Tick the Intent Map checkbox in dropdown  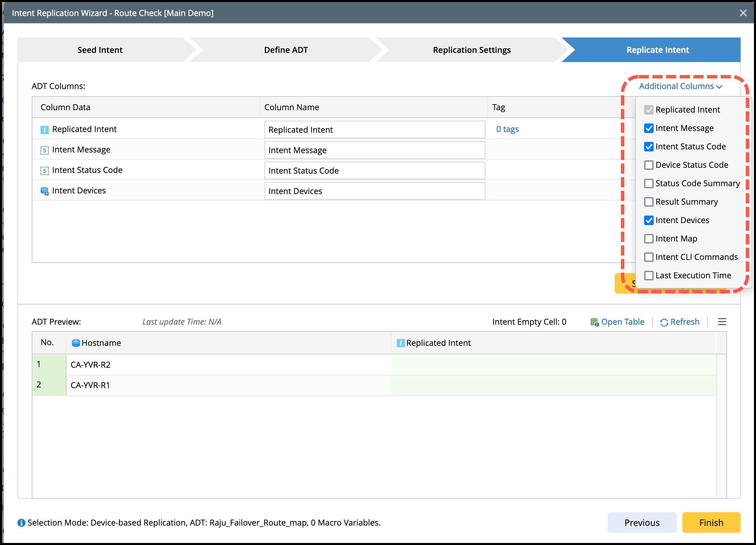(x=649, y=239)
